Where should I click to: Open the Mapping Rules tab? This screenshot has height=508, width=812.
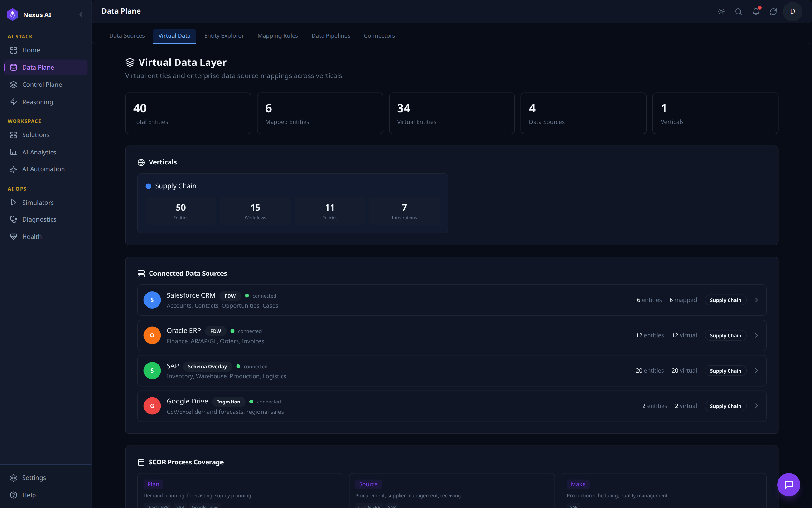[277, 35]
